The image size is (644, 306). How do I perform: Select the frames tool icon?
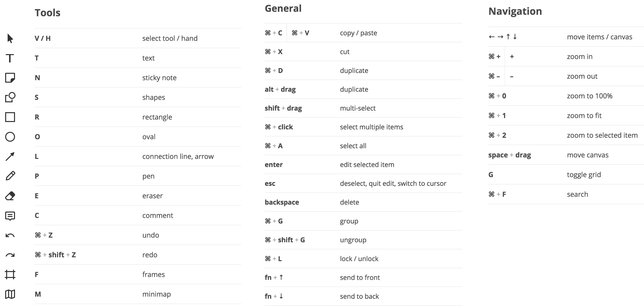10,275
